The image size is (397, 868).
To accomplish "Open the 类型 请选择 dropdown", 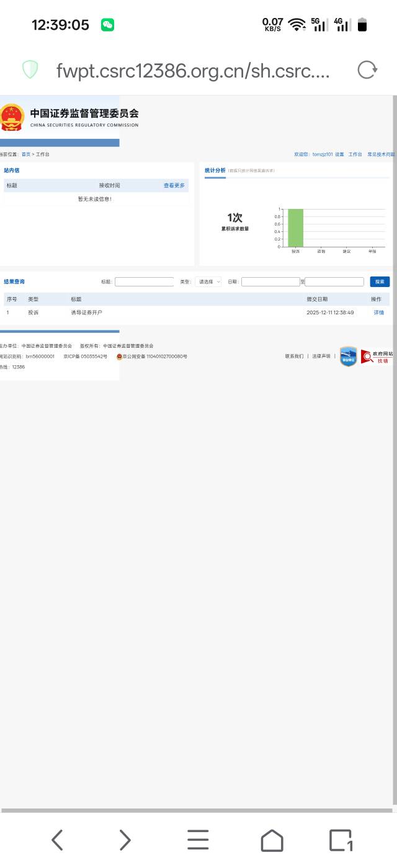I will coord(208,281).
